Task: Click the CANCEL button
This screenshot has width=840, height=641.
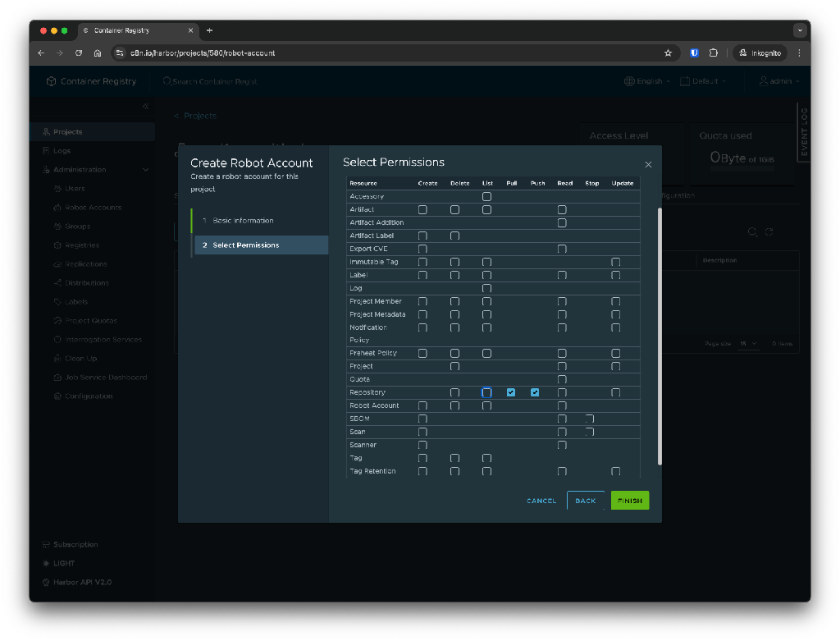Action: (x=541, y=501)
